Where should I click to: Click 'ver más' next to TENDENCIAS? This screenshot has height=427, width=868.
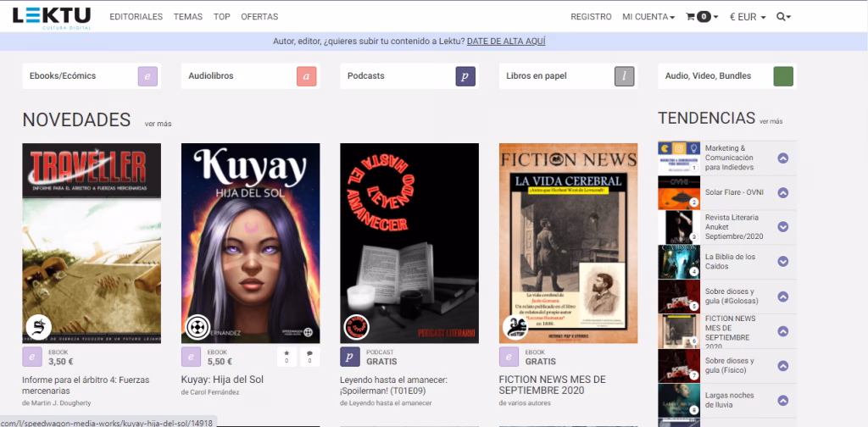771,122
